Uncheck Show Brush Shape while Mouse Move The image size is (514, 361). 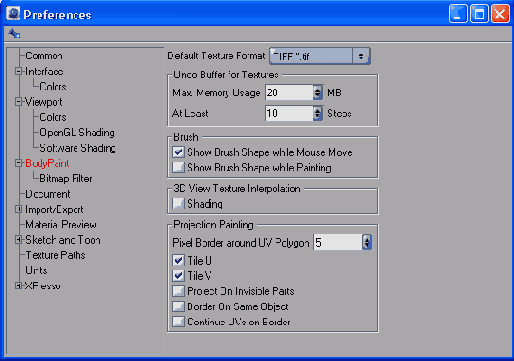[x=178, y=152]
